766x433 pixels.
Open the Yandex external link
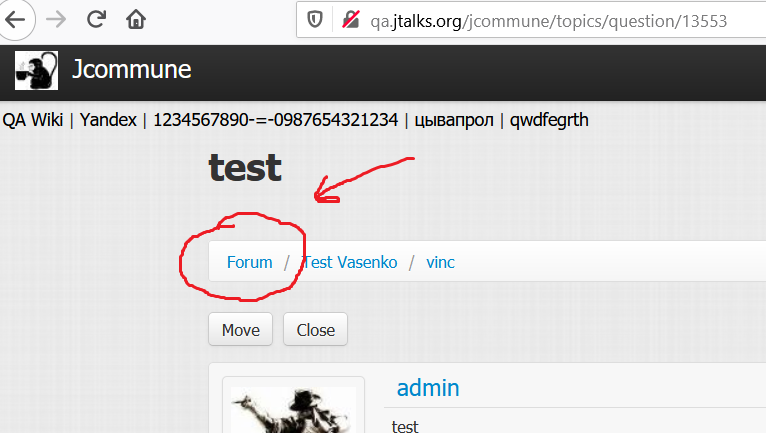coord(108,120)
